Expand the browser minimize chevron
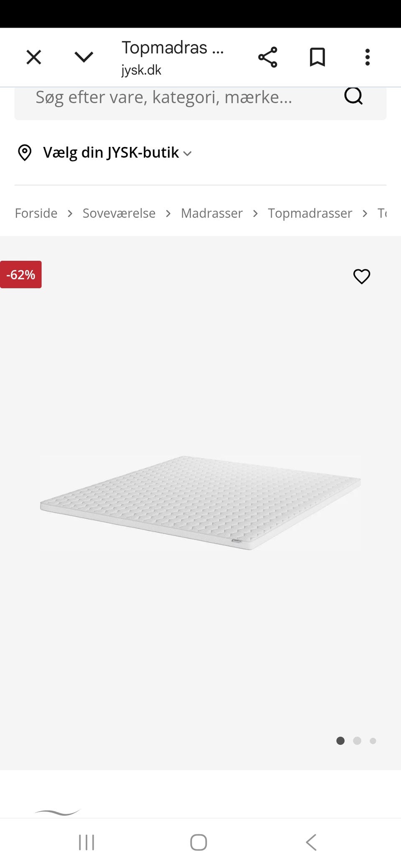The image size is (401, 868). [84, 57]
